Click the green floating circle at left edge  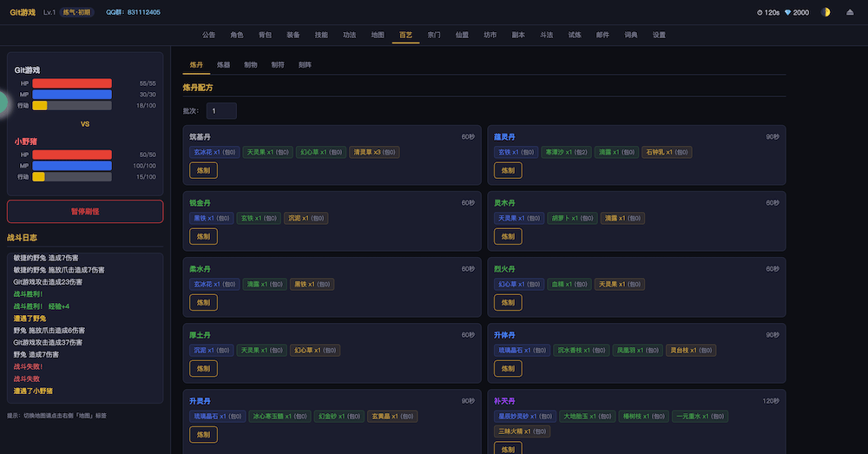click(x=3, y=102)
